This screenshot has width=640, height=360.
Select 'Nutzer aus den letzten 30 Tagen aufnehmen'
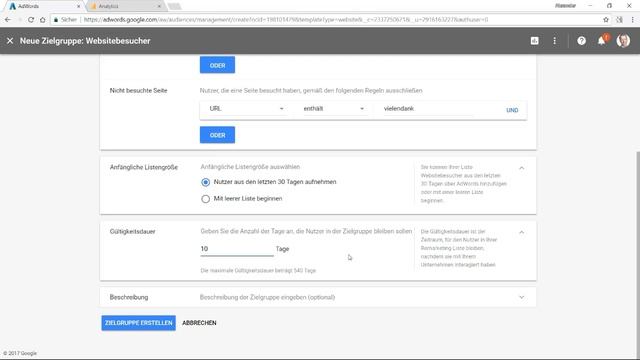205,182
